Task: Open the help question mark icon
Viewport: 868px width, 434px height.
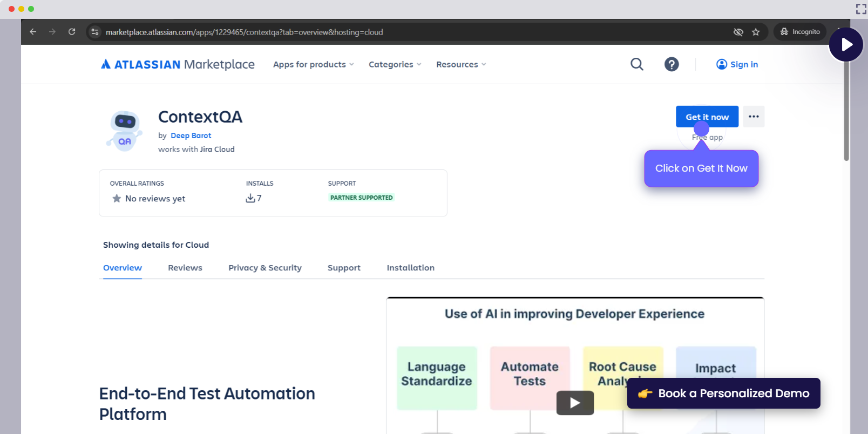Action: [x=672, y=64]
